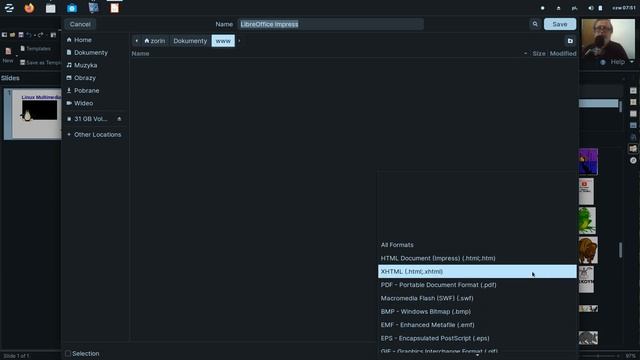
Task: Open Muzyka in the places sidebar
Action: (95, 65)
